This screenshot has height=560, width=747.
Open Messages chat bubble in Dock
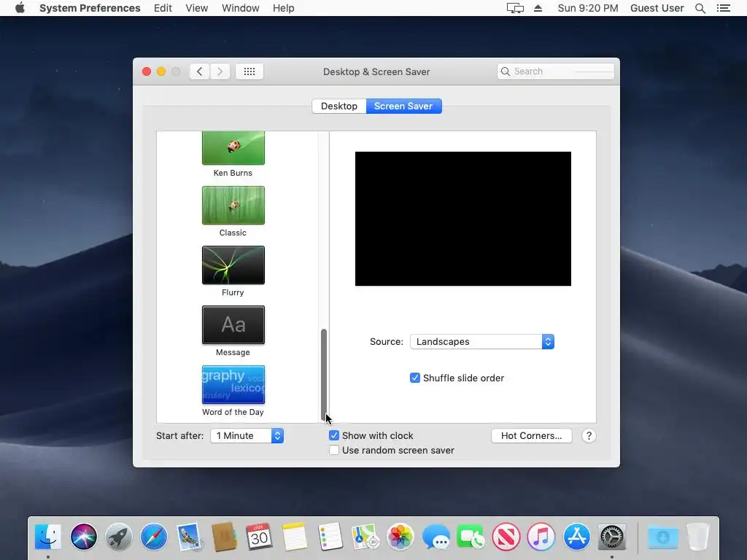tap(436, 537)
